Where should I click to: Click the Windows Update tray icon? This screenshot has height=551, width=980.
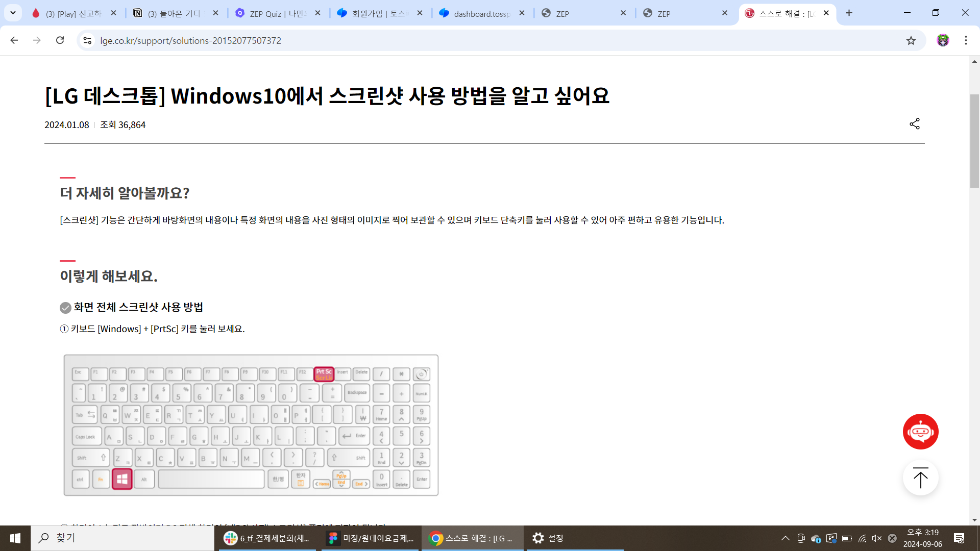click(x=831, y=538)
